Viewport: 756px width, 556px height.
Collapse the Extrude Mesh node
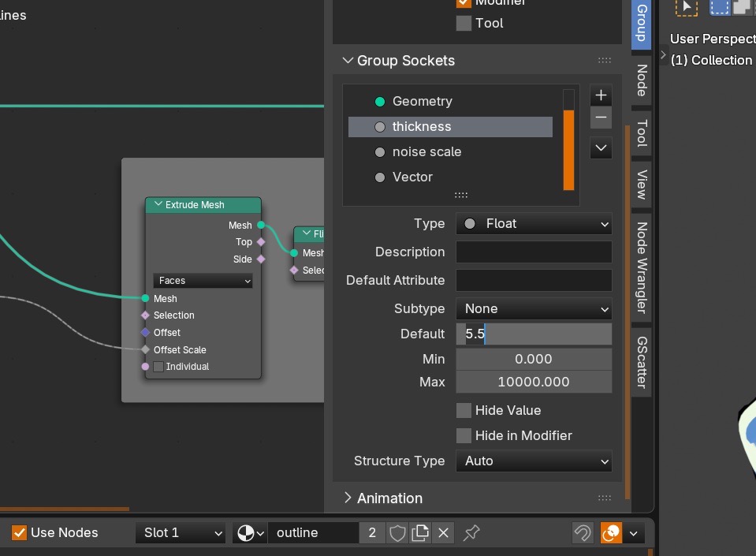[x=158, y=204]
